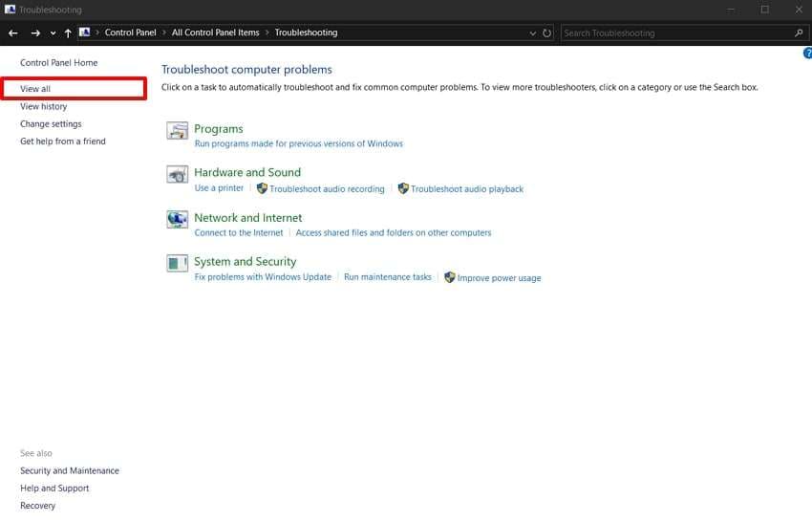Expand chevron after All Control Panel Items

pos(267,33)
